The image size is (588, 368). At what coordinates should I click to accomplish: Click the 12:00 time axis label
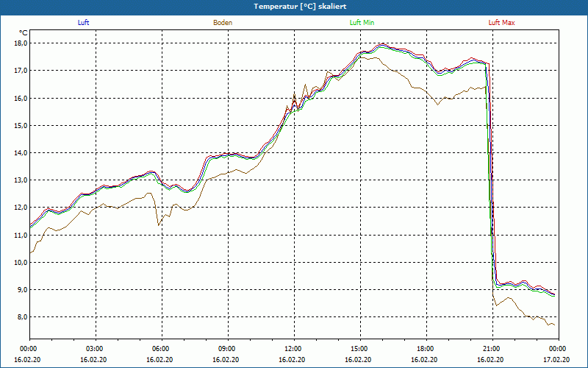(293, 349)
